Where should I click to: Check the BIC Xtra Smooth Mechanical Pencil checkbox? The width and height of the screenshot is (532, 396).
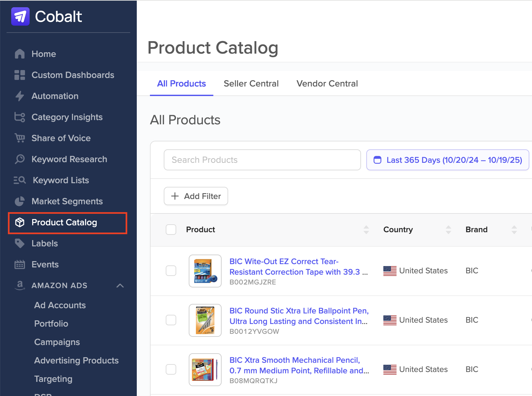[171, 369]
